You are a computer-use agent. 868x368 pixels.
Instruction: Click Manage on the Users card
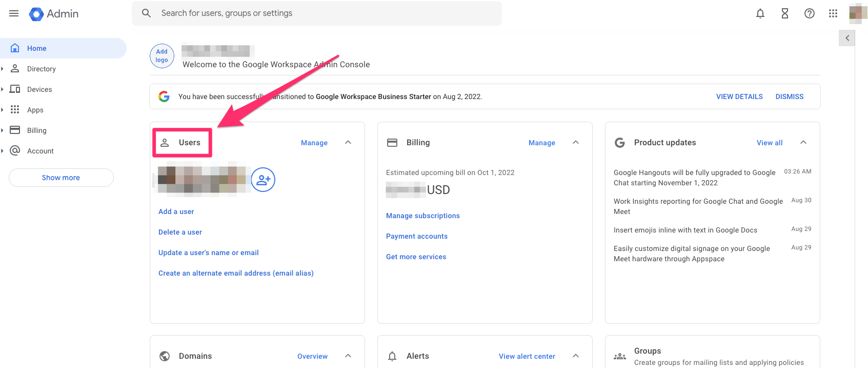[x=314, y=143]
